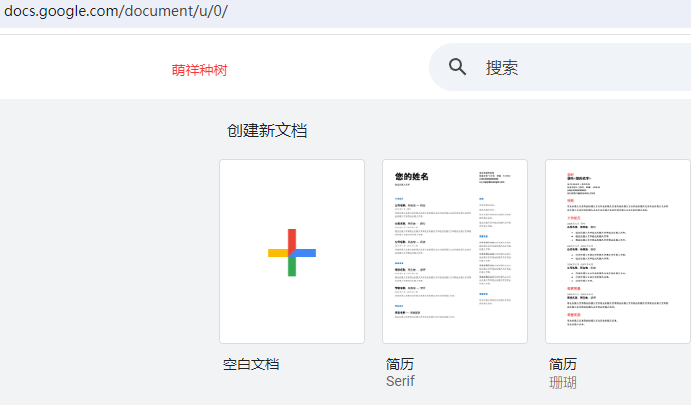Image resolution: width=691 pixels, height=405 pixels.
Task: Click the Serif subtitle text
Action: click(x=400, y=381)
